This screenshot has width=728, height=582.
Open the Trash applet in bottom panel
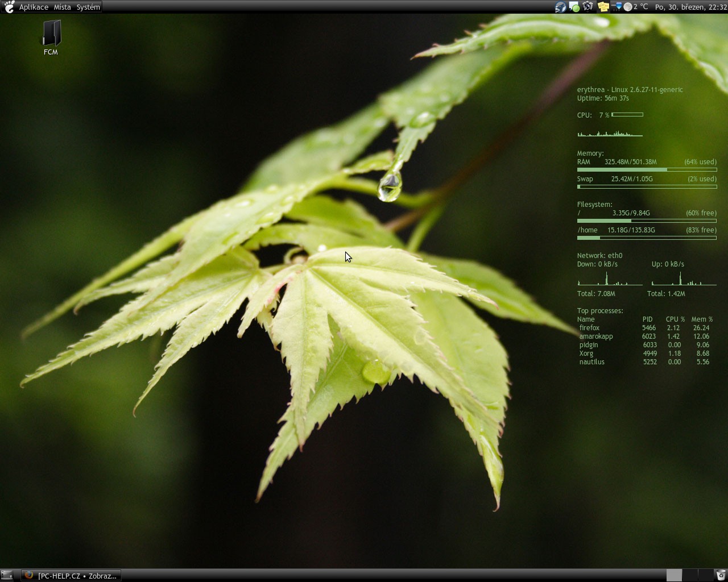[721, 575]
